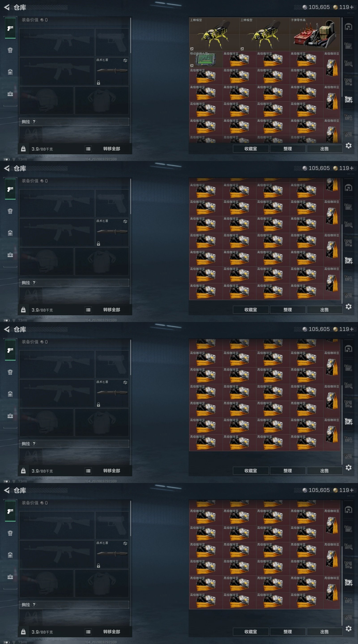
Task: Open the briefcase icon in the topmost left sidebar
Action: (10, 94)
